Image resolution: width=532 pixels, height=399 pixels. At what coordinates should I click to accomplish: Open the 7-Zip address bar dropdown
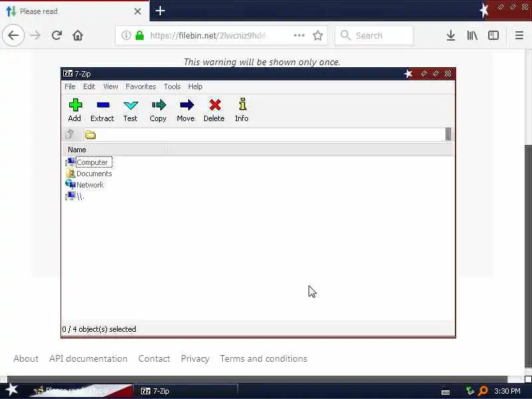448,134
